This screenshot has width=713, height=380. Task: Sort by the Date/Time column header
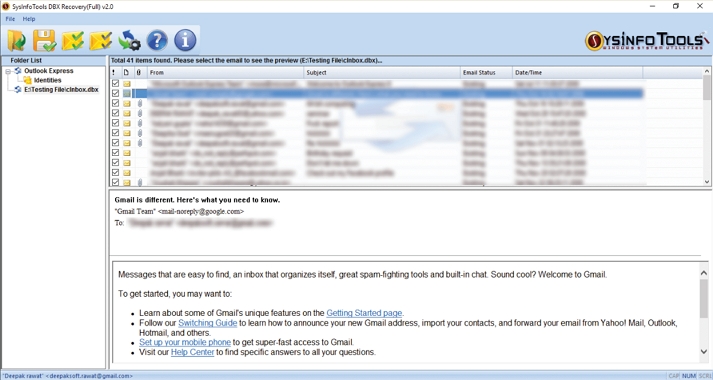(577, 72)
